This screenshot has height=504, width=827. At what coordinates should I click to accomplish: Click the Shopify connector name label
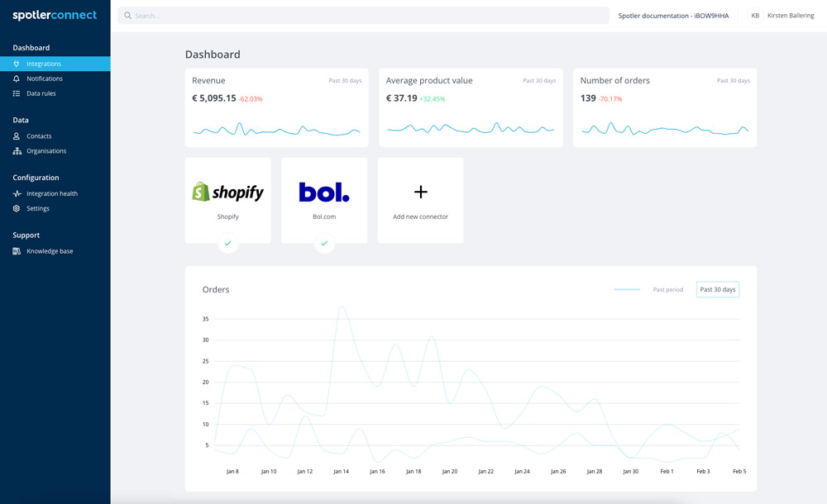pyautogui.click(x=228, y=216)
